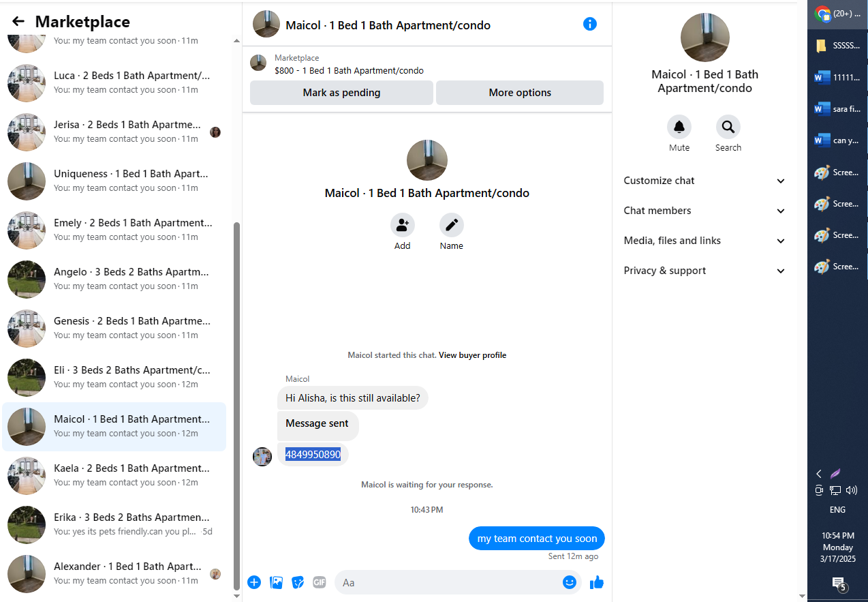868x602 pixels.
Task: Expand Media, files and links section
Action: pos(704,241)
